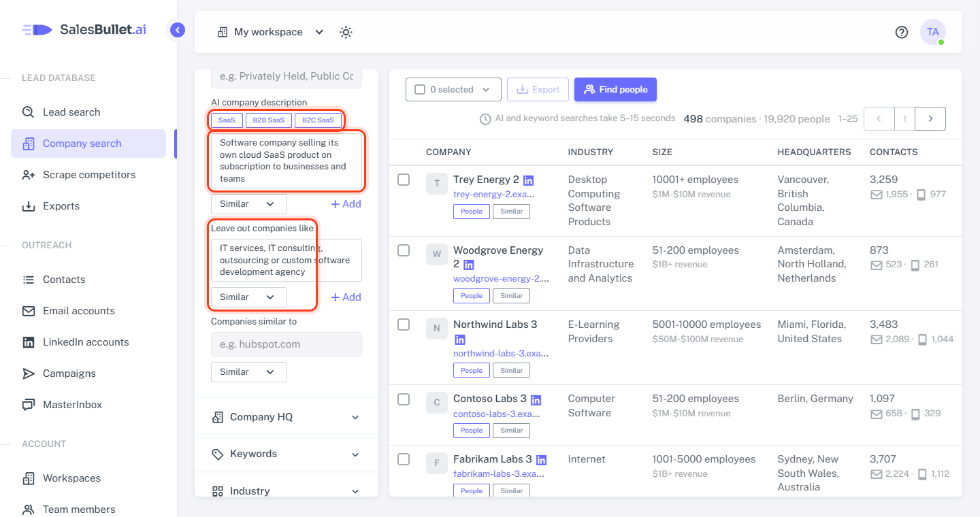Click email icon in Woodgrove Energy 2 contacts

pyautogui.click(x=877, y=265)
